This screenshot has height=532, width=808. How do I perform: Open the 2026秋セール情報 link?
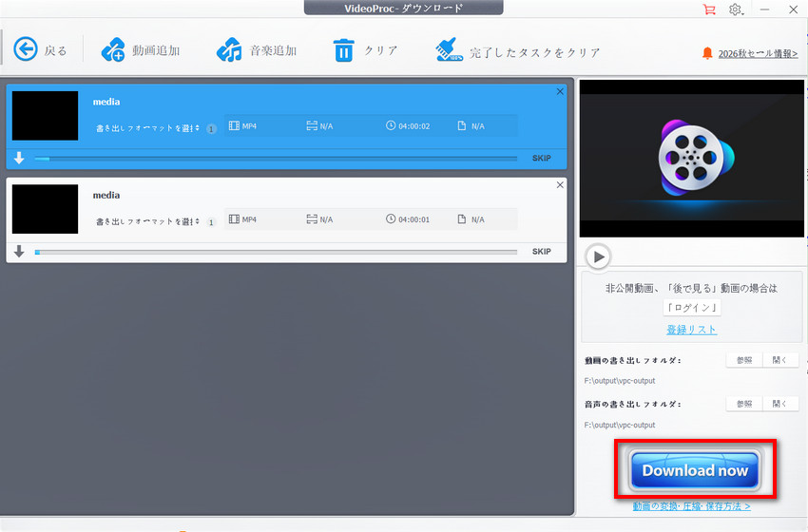click(758, 53)
